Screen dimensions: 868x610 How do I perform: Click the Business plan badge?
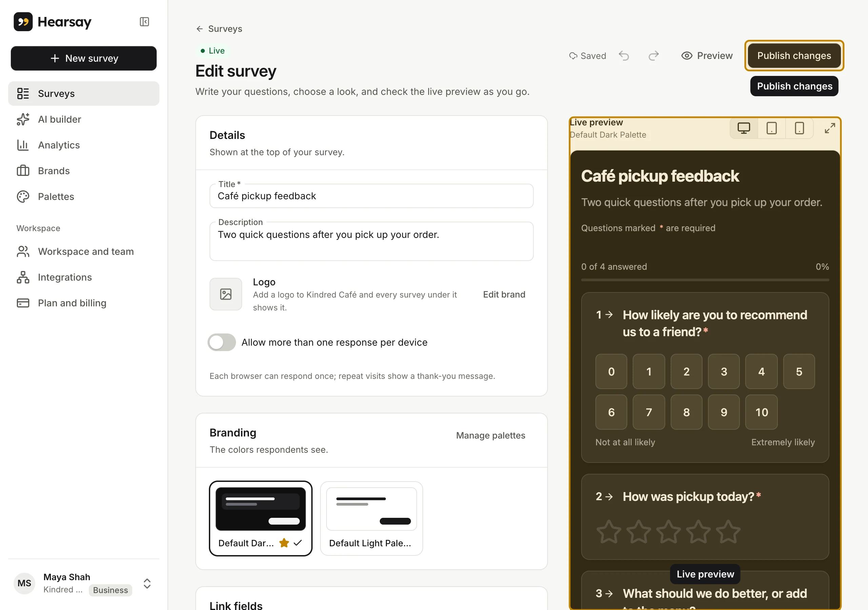(x=111, y=590)
